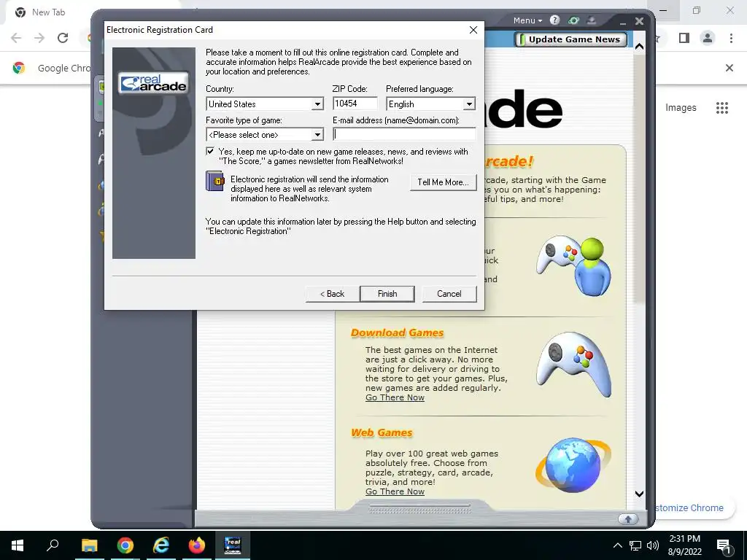
Task: Click Go There Now under Web Games
Action: click(x=395, y=491)
